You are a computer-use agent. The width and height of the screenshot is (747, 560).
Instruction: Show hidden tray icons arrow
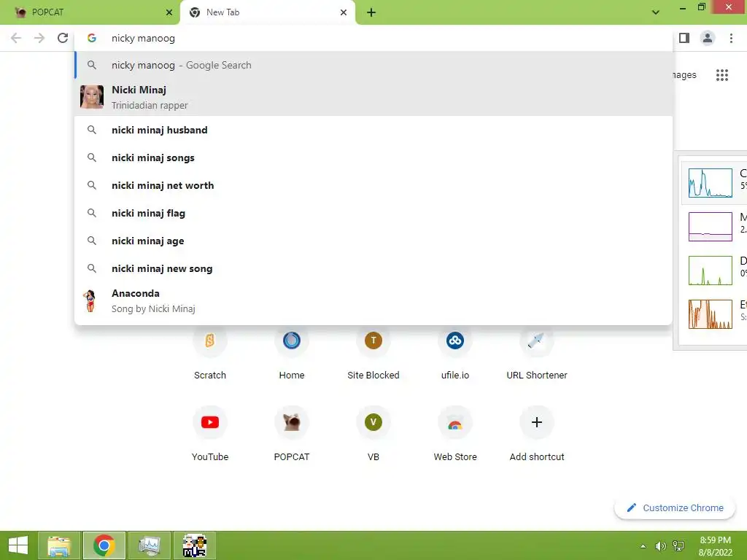(x=643, y=546)
